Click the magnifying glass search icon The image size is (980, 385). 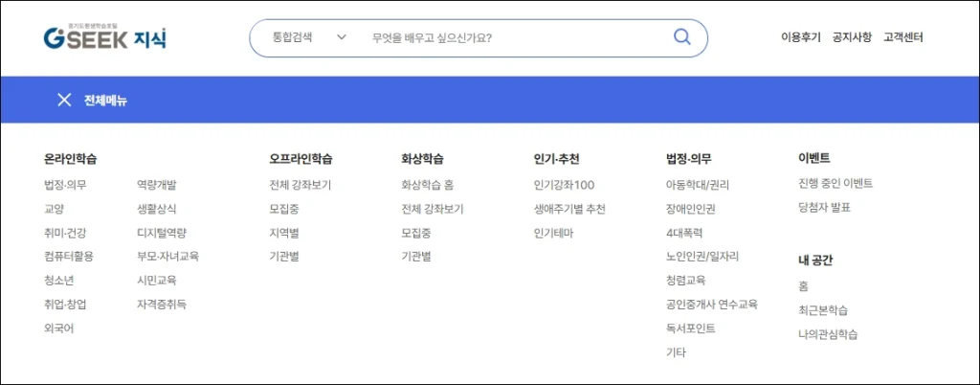pos(681,37)
